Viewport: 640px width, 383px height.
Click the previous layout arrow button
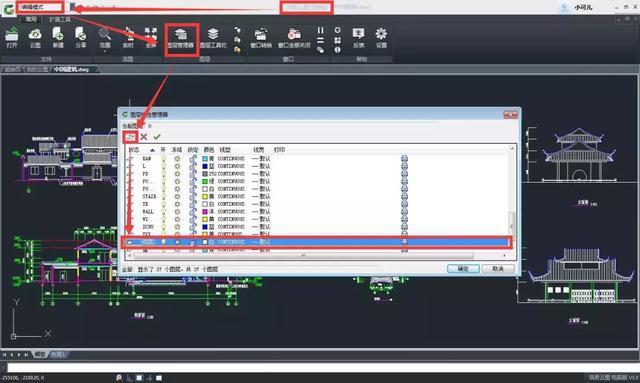(11, 355)
